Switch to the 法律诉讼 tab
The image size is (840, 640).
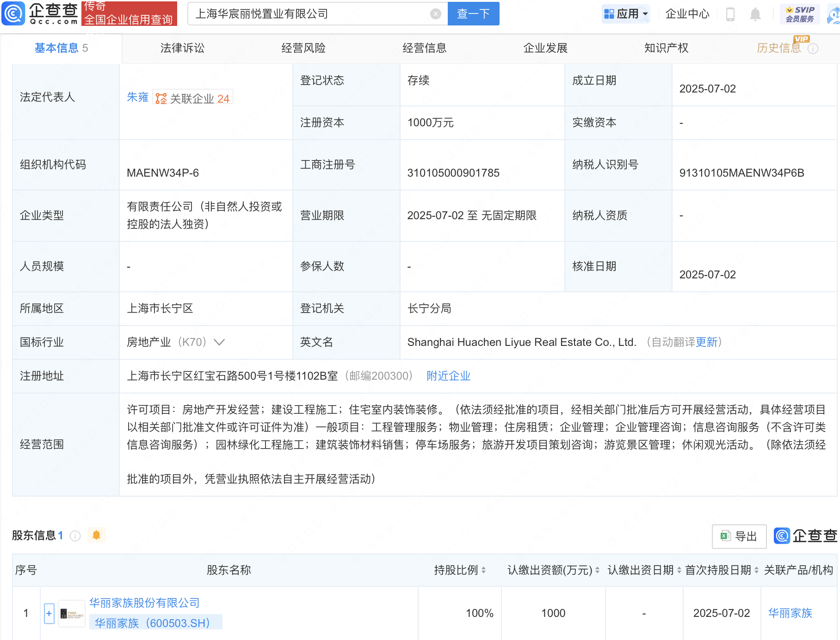tap(182, 48)
